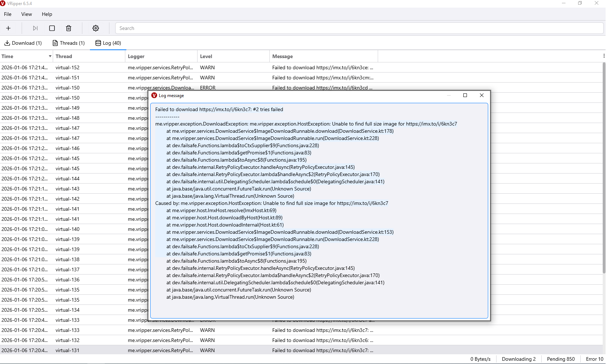Click the ERROR level cell for virtual-150
The image size is (611, 364).
[x=208, y=88]
